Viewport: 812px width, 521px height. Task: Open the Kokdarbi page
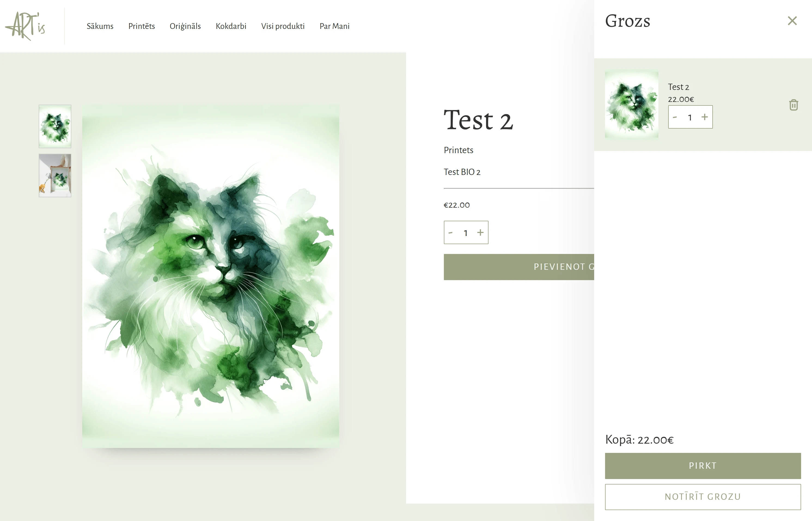coord(231,26)
